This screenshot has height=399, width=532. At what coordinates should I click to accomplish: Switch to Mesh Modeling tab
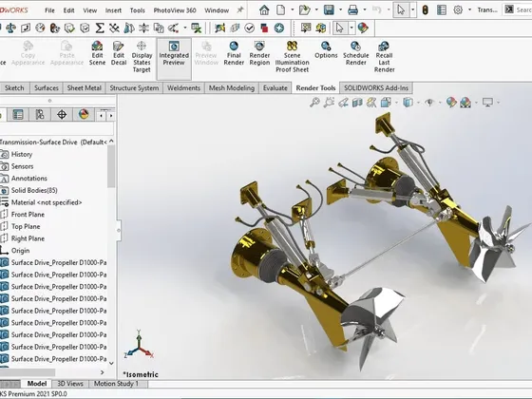[232, 87]
